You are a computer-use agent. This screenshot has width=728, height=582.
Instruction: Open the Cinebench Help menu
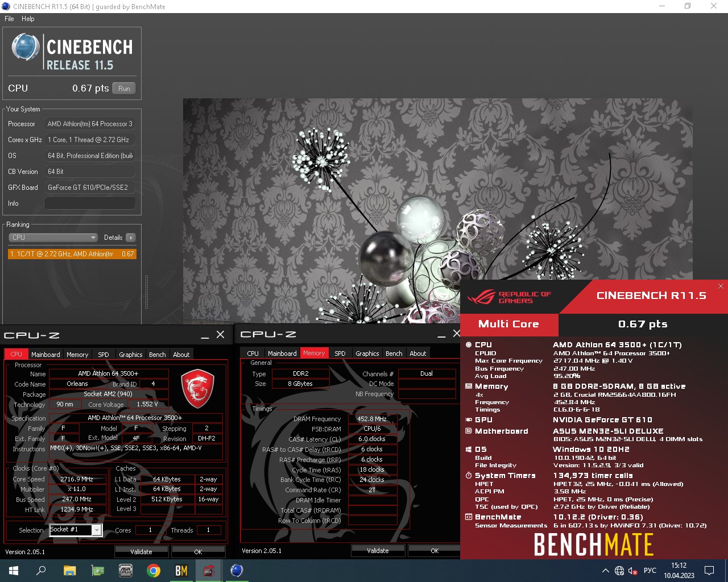28,19
